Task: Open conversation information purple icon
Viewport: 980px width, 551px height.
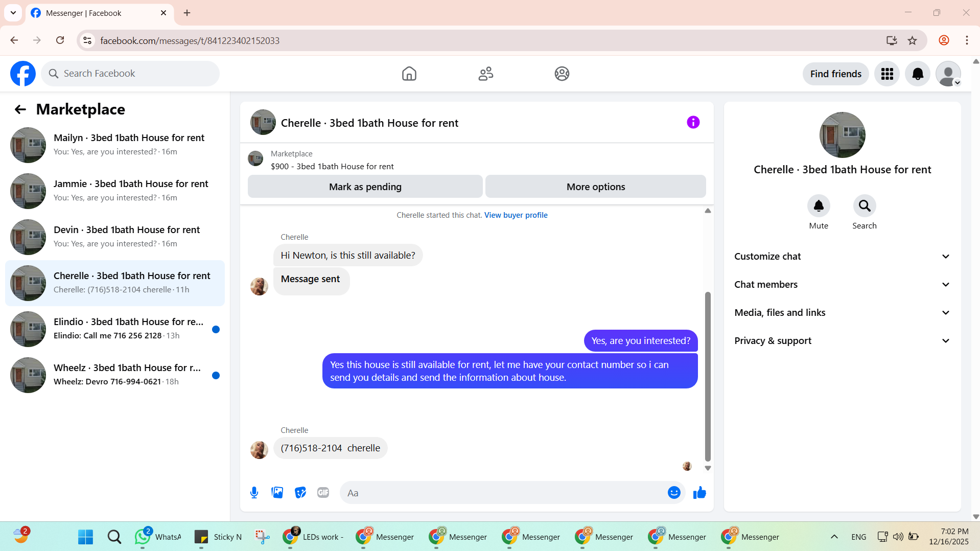Action: (x=693, y=122)
